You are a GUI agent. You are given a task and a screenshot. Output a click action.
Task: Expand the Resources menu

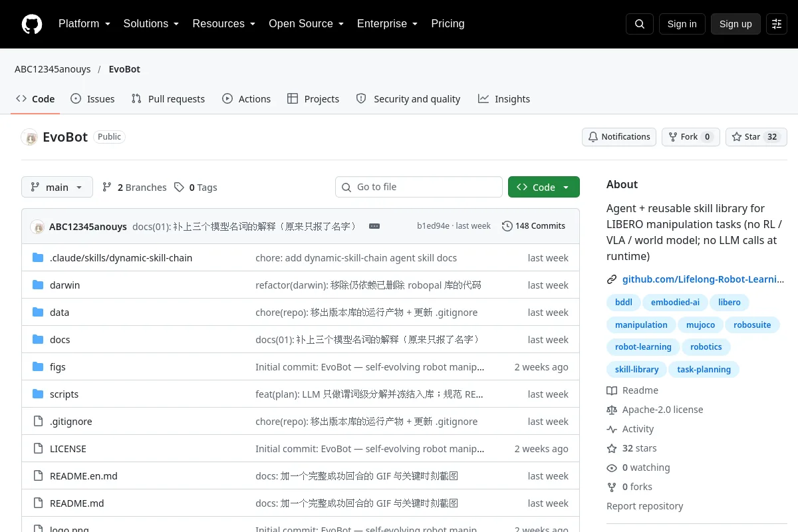click(x=224, y=24)
